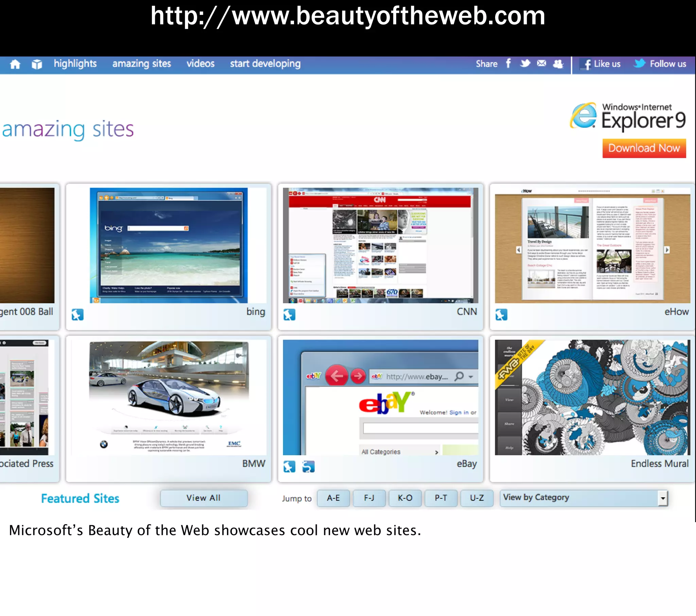
Task: Jump to sites K-O
Action: tap(405, 498)
